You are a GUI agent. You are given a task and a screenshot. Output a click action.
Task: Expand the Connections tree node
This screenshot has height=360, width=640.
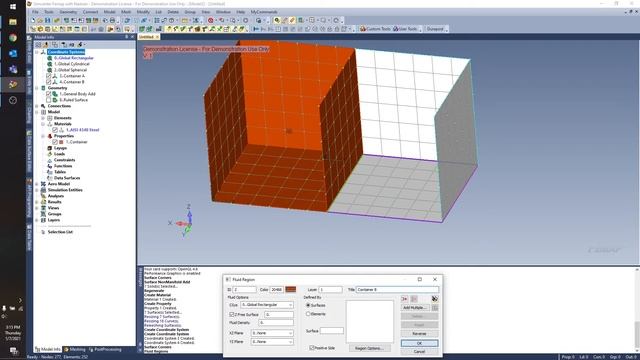37,106
